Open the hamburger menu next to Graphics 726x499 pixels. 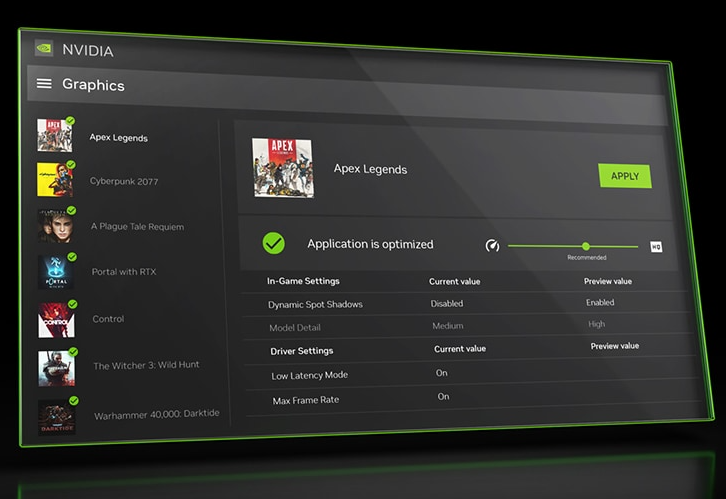44,83
